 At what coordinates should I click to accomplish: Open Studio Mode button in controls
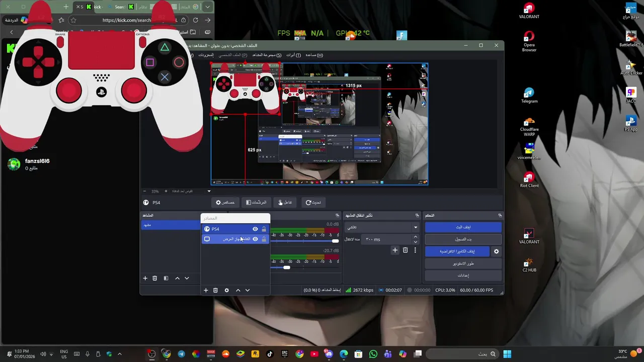[x=463, y=263]
